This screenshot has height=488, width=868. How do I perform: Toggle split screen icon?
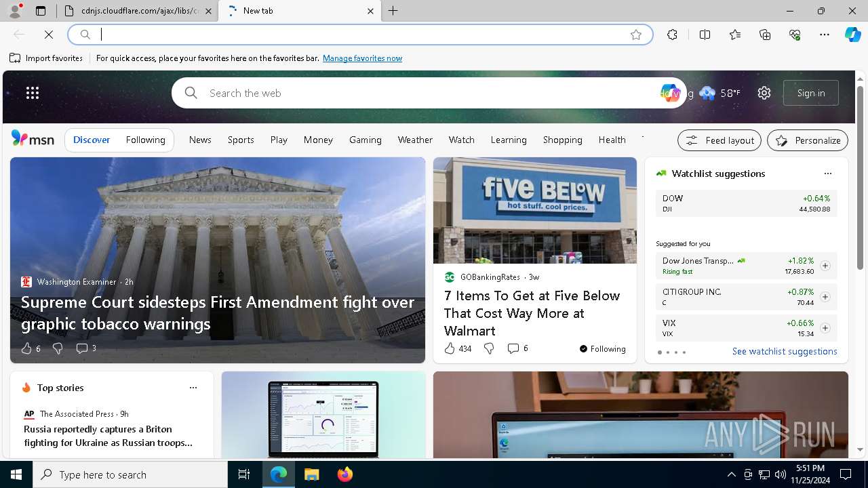pyautogui.click(x=705, y=35)
